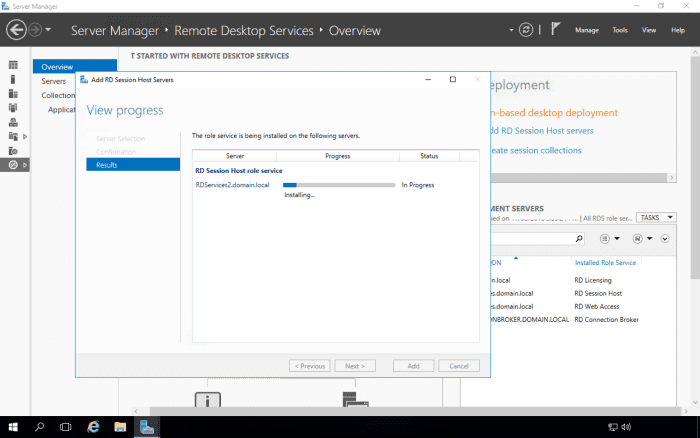Click the server icon in the deployment overview
Image resolution: width=700 pixels, height=438 pixels.
tap(355, 399)
